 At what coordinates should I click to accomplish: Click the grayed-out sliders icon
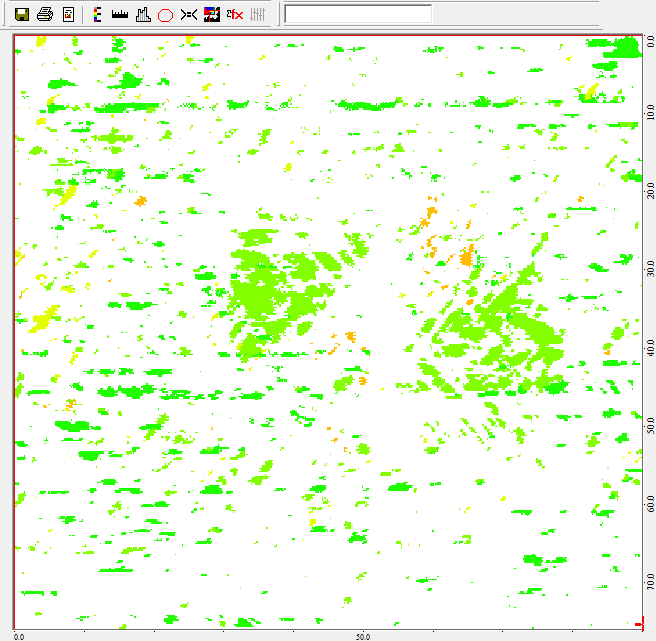pos(257,15)
